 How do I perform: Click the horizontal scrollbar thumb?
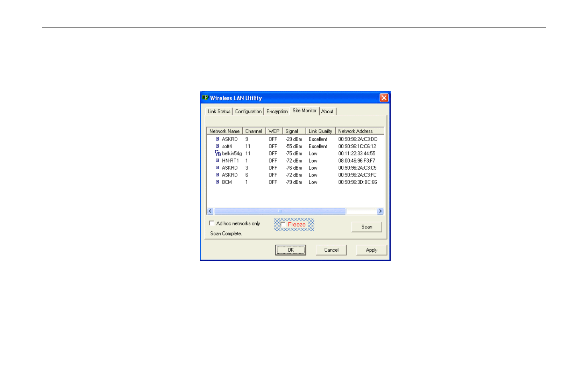tap(280, 211)
